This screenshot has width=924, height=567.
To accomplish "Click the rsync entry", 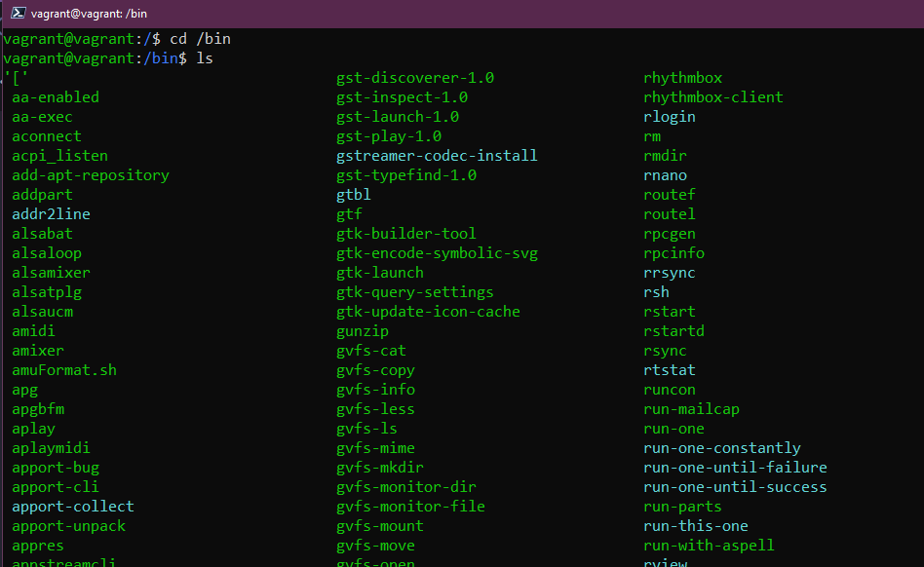I will 665,350.
